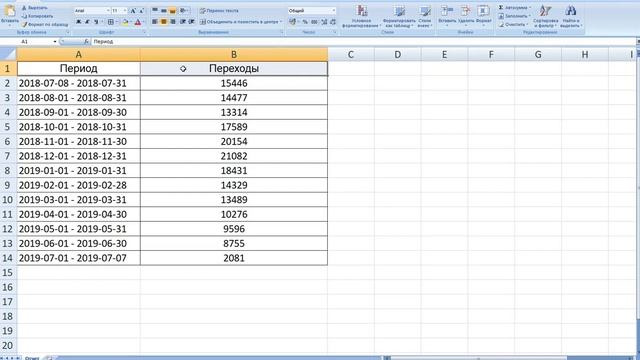Apply the comma thousands separator style
This screenshot has height=360, width=640.
tap(314, 22)
